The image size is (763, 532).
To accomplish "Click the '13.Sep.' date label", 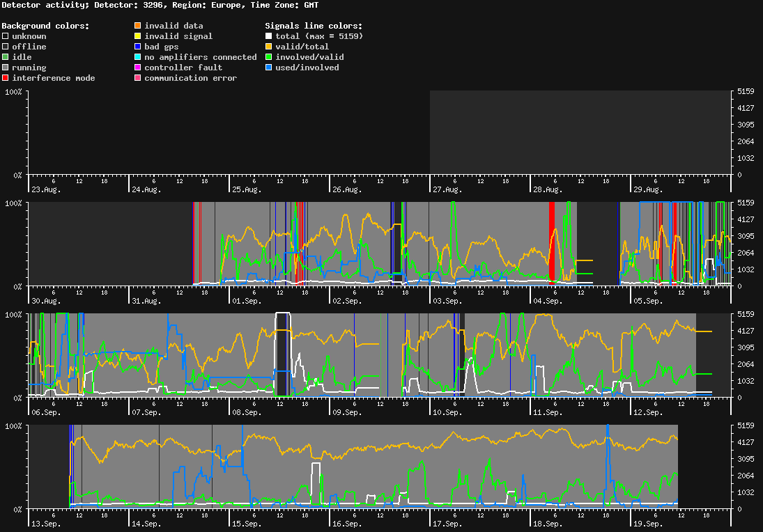I will (46, 524).
